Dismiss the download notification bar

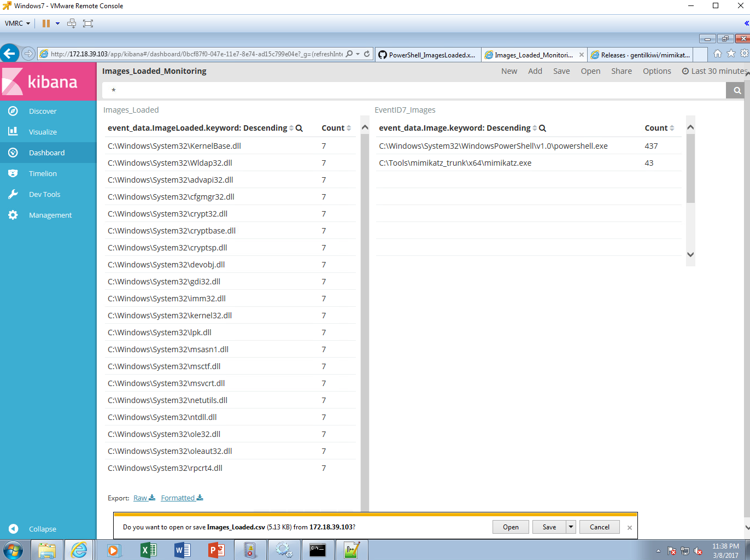click(630, 528)
